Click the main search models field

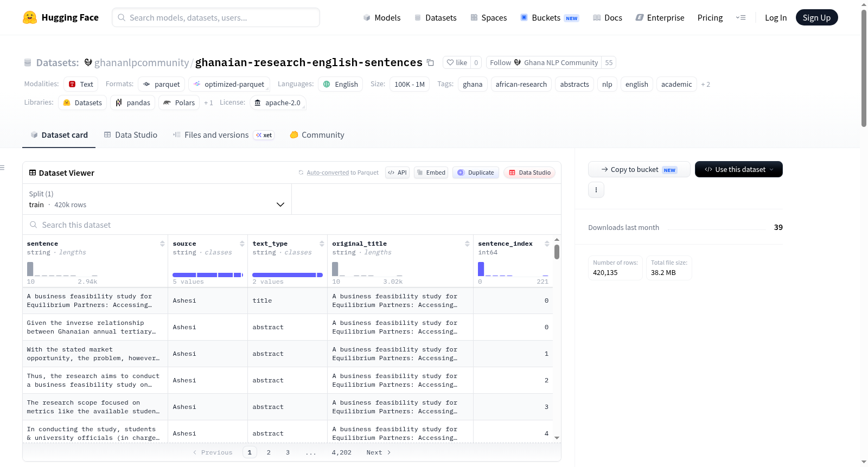pos(216,17)
